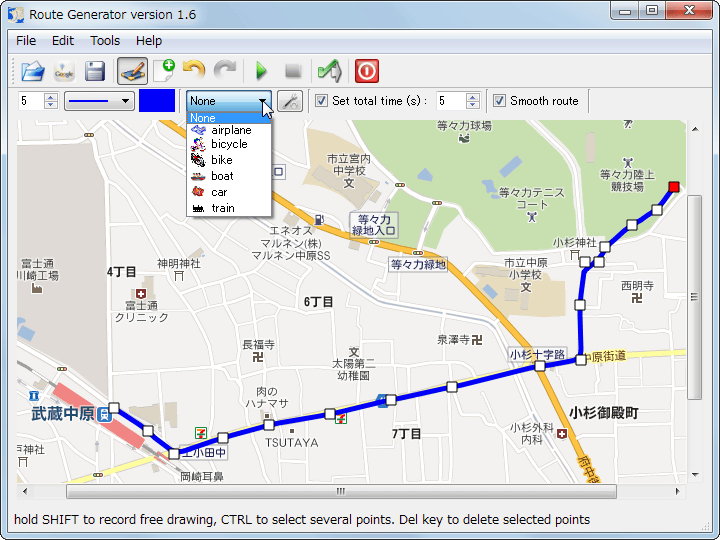
Task: Click the 小杉御殿町 label on the map
Action: 604,413
